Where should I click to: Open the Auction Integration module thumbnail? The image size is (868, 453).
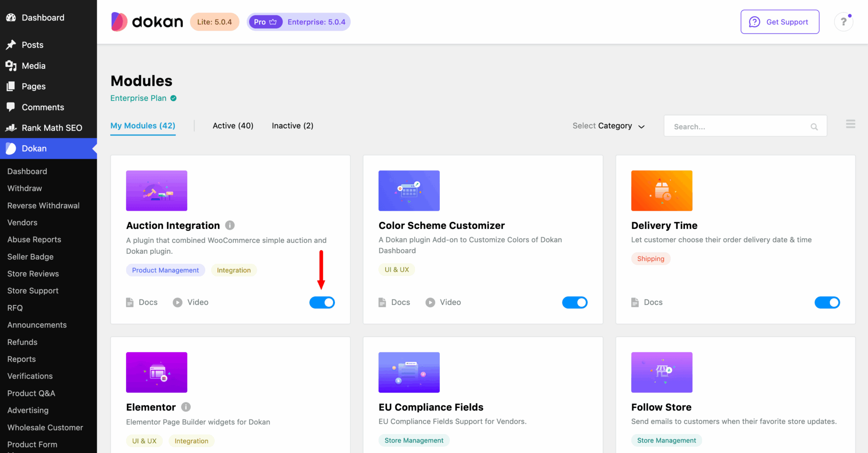(156, 191)
